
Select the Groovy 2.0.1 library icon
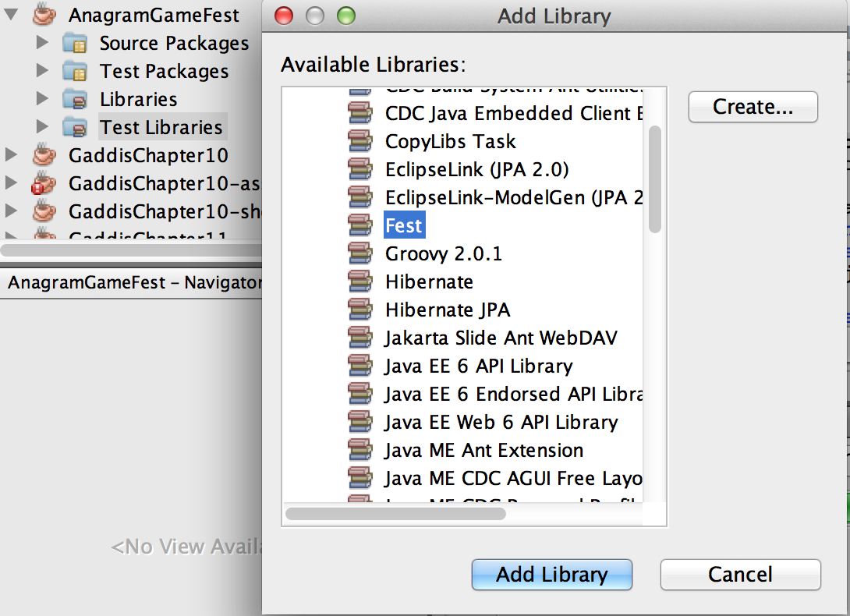point(360,253)
